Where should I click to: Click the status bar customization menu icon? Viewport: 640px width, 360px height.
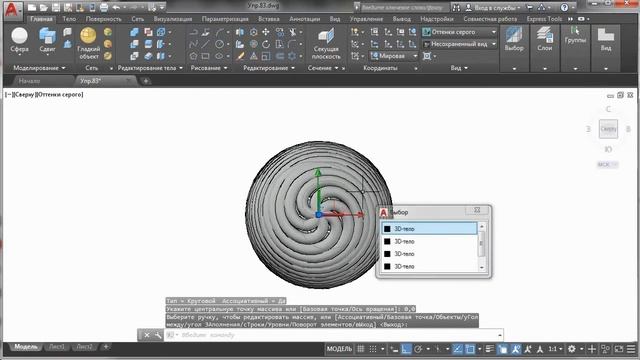click(631, 349)
